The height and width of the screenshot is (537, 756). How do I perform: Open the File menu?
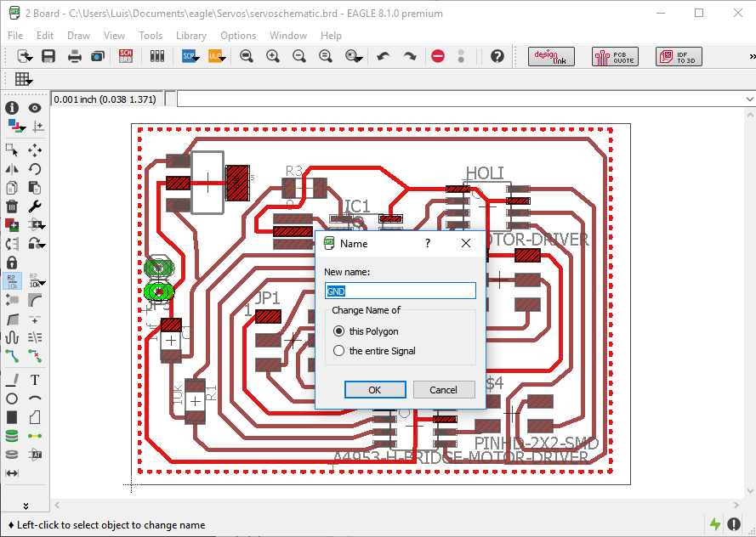(15, 36)
